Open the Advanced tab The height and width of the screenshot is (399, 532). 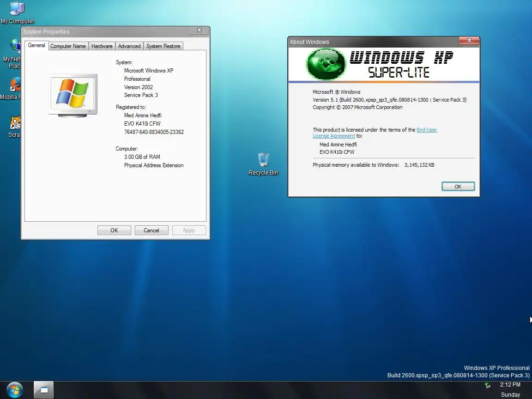pyautogui.click(x=129, y=46)
